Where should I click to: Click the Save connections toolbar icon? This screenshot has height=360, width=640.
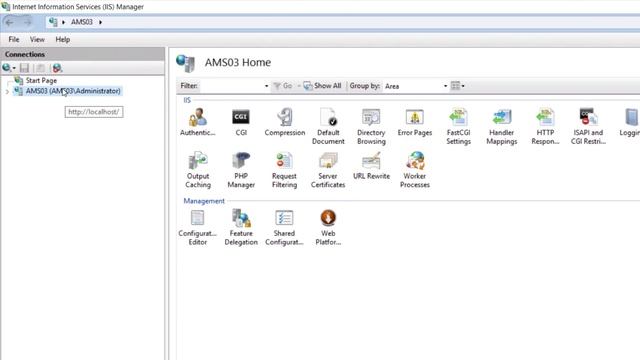coord(24,68)
